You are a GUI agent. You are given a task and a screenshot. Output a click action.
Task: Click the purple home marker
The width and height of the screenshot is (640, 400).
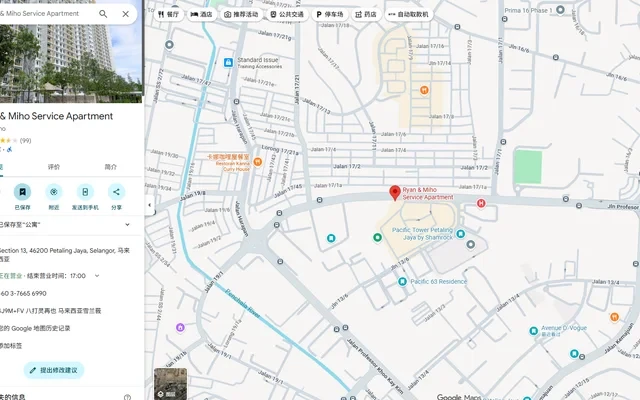tap(180, 327)
